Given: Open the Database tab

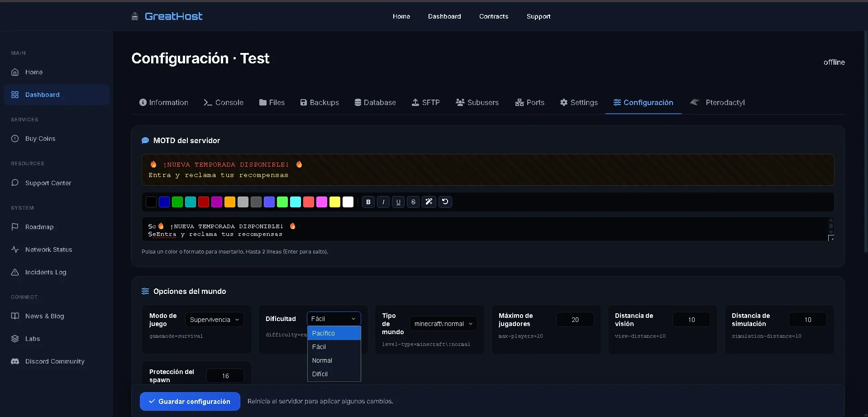Looking at the screenshot, I should (x=375, y=102).
